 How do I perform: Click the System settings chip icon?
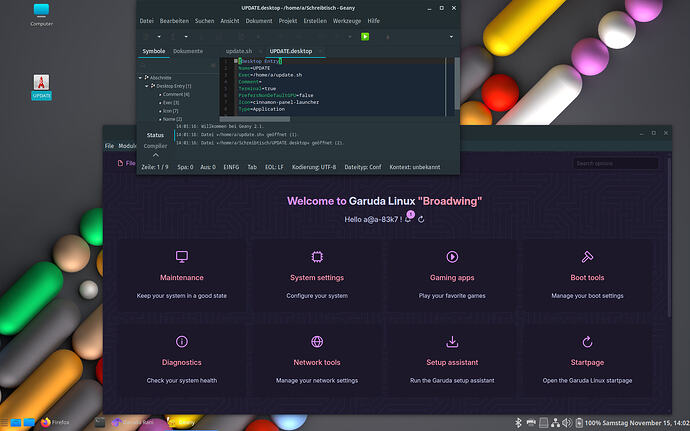[x=317, y=257]
